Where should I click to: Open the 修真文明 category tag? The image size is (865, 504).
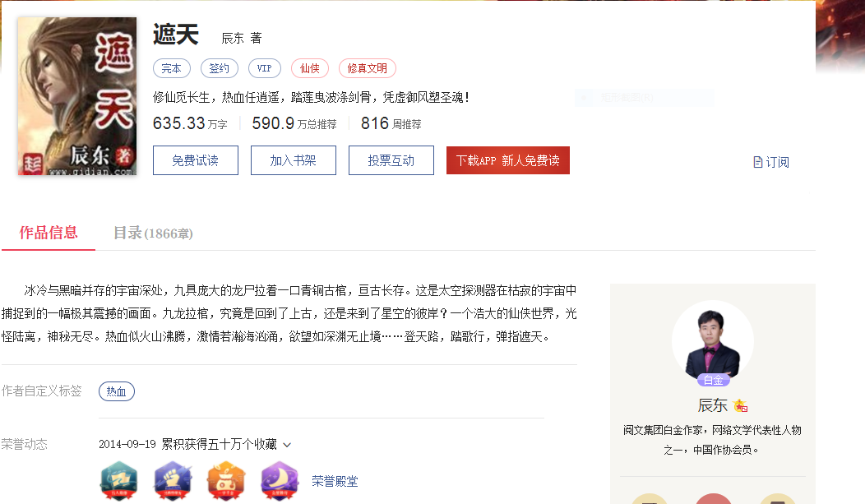click(367, 68)
